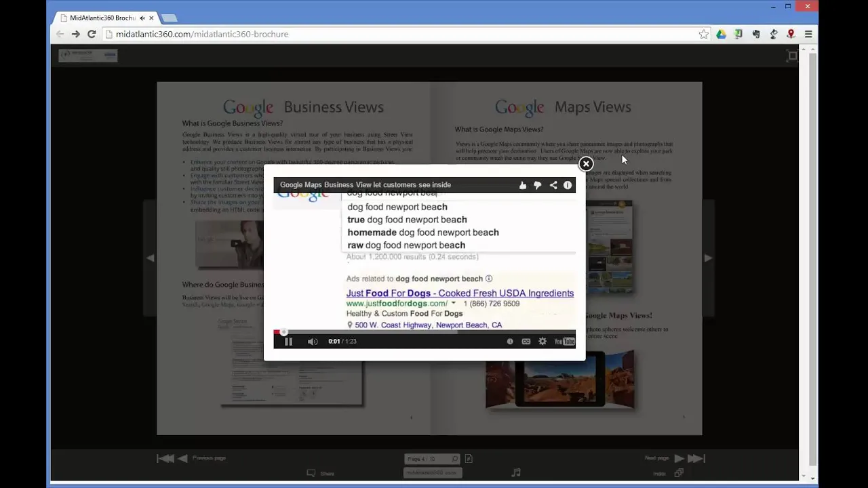Click 'What is Google Maps Views?' text
The width and height of the screenshot is (868, 488).
tap(499, 129)
